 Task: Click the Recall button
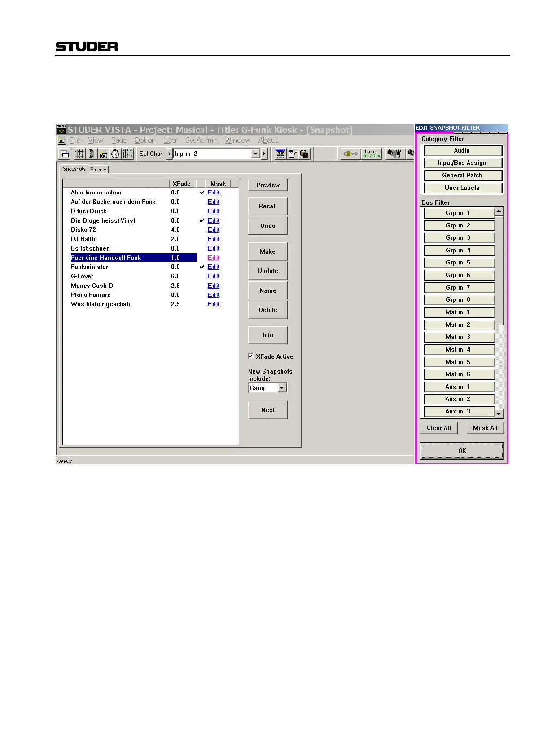pyautogui.click(x=268, y=206)
